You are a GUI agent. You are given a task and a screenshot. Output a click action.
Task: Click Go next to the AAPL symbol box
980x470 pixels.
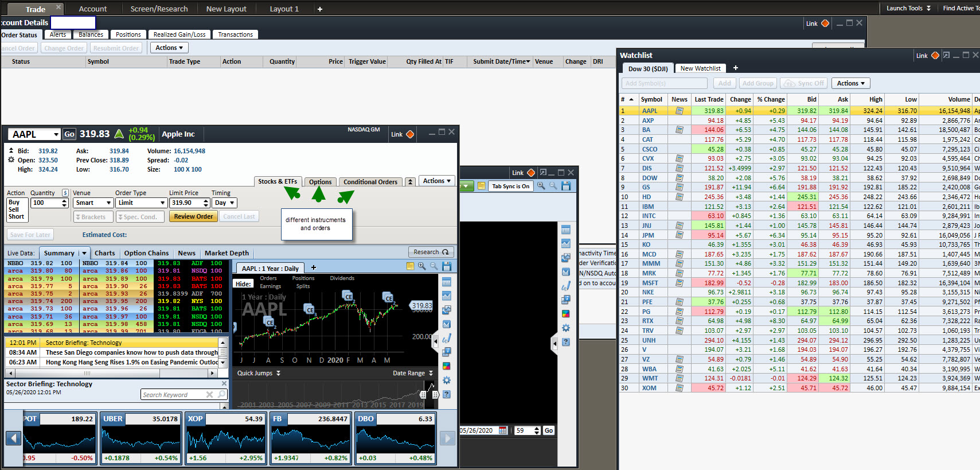click(69, 134)
